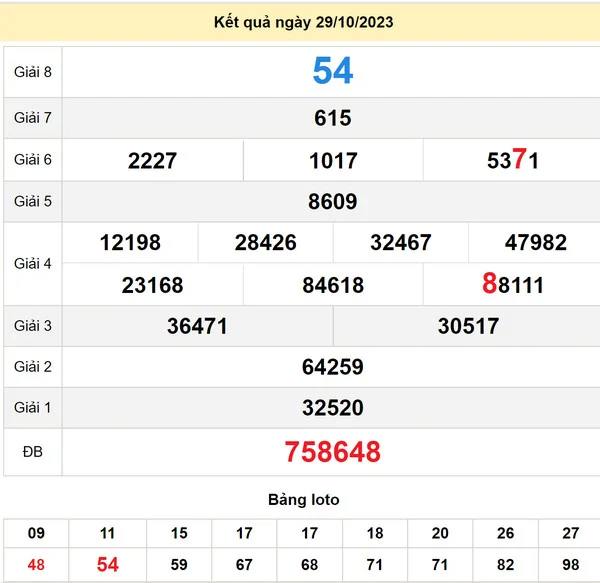This screenshot has height=583, width=600.
Task: Click the red loto number 48
Action: pyautogui.click(x=36, y=565)
